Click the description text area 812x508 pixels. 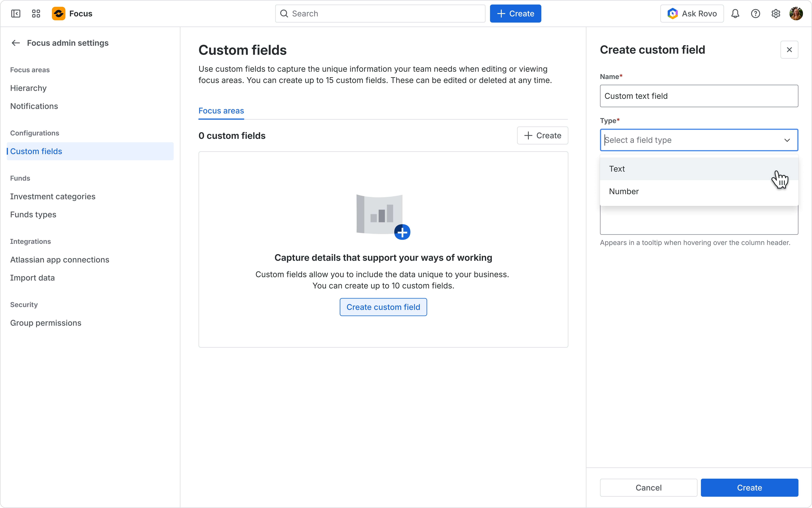699,220
